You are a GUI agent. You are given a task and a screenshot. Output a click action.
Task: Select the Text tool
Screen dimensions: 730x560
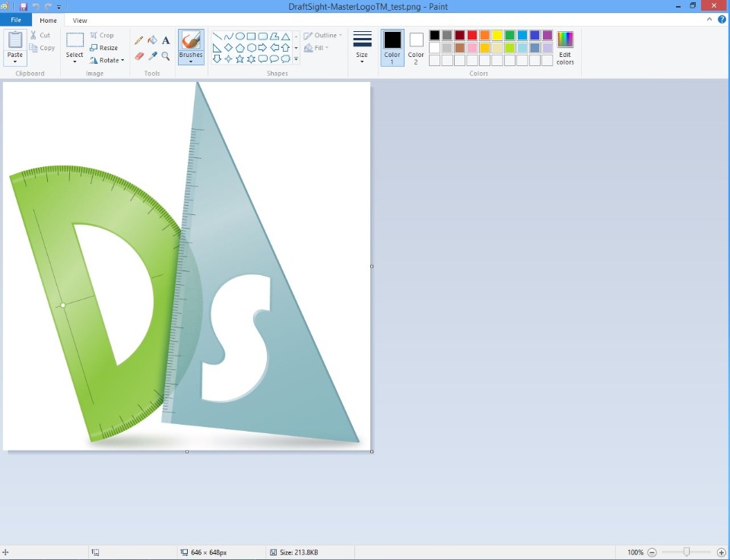point(166,40)
